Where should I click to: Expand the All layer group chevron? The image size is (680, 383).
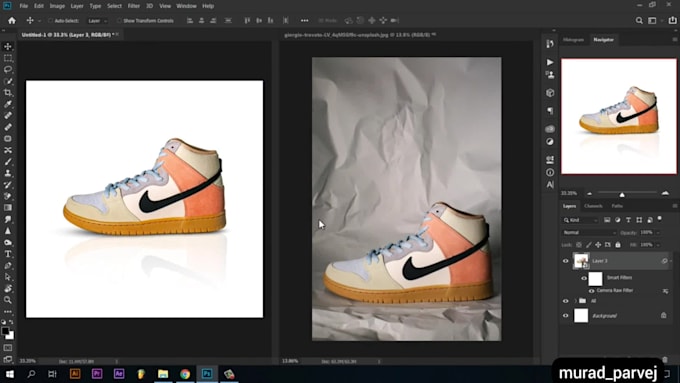click(576, 301)
